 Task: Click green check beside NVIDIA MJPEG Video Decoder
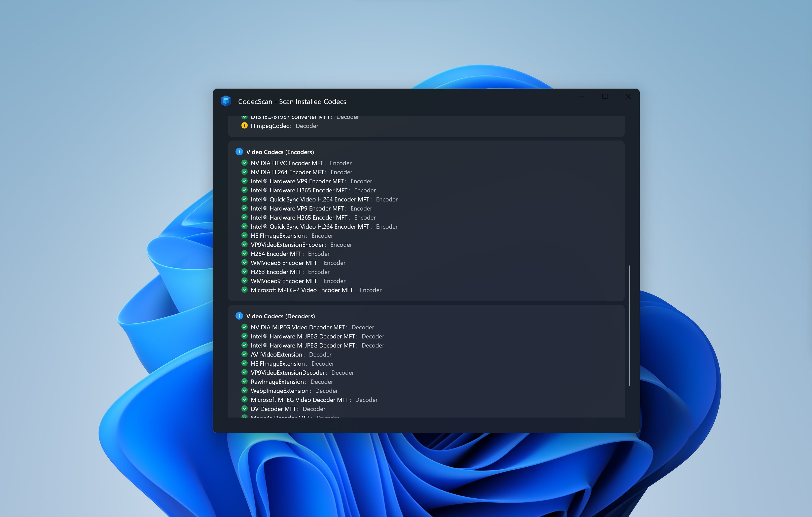pyautogui.click(x=245, y=327)
